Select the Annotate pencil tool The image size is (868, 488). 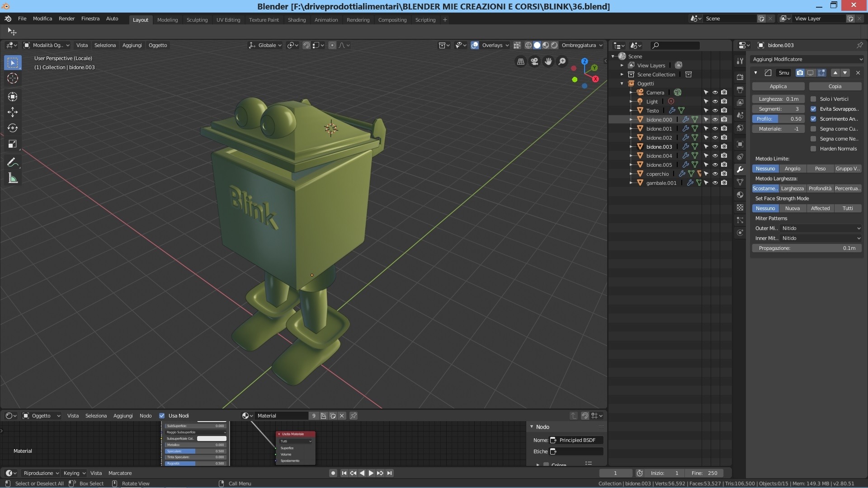pyautogui.click(x=13, y=162)
